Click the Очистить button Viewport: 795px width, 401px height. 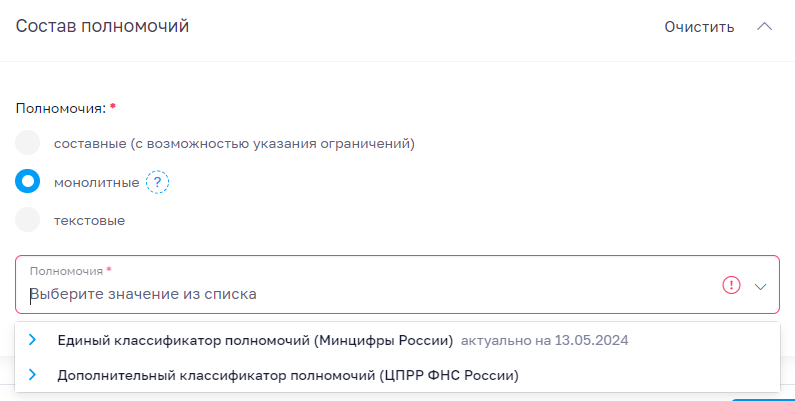point(699,27)
